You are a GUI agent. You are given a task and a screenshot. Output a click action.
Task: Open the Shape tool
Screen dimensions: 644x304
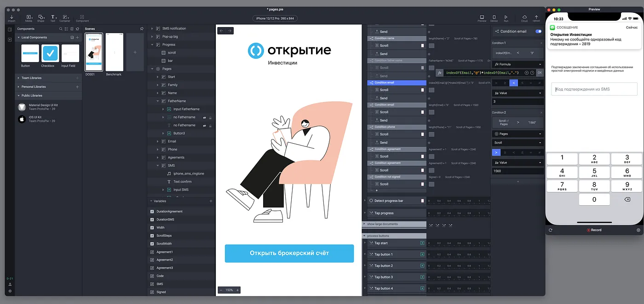click(41, 18)
